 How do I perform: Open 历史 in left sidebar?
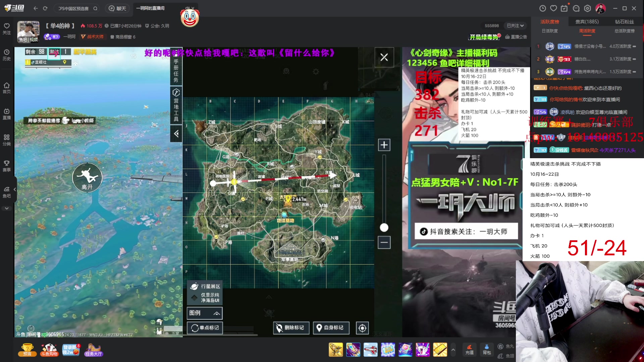point(7,55)
